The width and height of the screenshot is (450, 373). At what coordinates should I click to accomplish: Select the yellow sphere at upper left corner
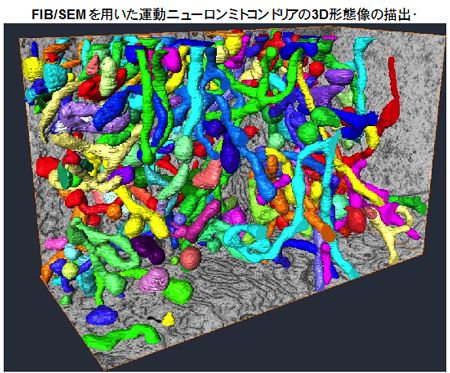pyautogui.click(x=32, y=69)
